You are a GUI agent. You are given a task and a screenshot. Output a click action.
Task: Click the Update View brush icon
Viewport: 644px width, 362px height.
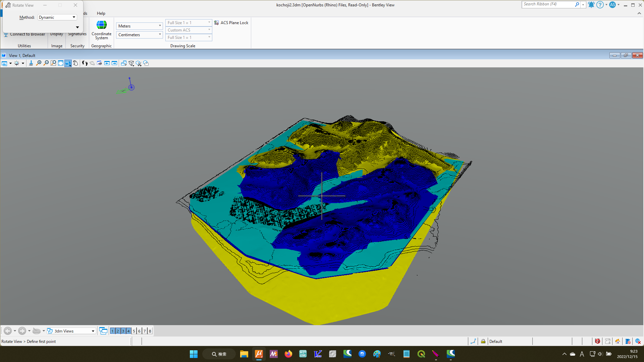[x=31, y=63]
